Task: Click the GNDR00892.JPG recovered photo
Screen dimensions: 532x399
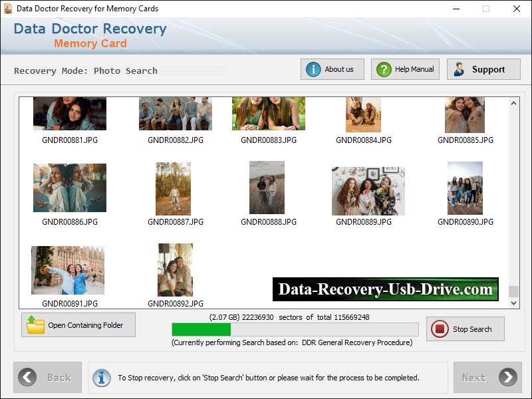Action: point(174,269)
